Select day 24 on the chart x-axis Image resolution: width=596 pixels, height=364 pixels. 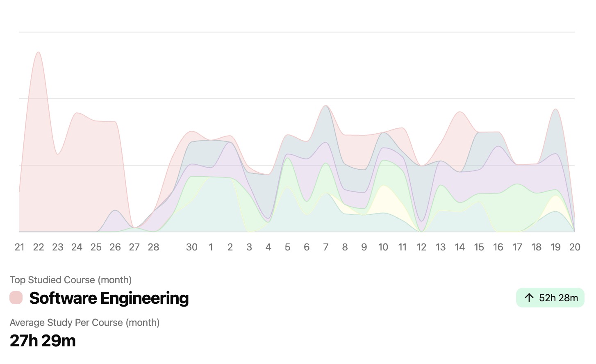77,247
